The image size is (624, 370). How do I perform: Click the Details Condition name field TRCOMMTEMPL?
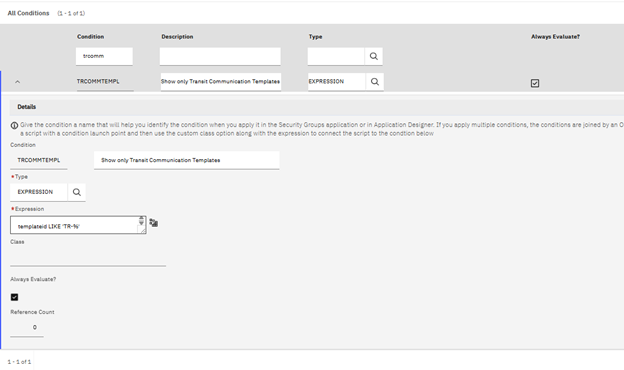[39, 160]
